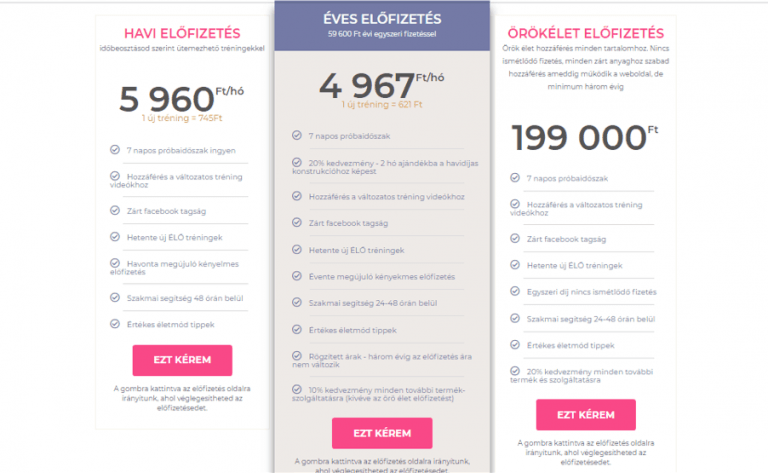This screenshot has width=768, height=473.
Task: Click check icon beside '10% kedvezmény minden további termék'
Action: pyautogui.click(x=297, y=389)
